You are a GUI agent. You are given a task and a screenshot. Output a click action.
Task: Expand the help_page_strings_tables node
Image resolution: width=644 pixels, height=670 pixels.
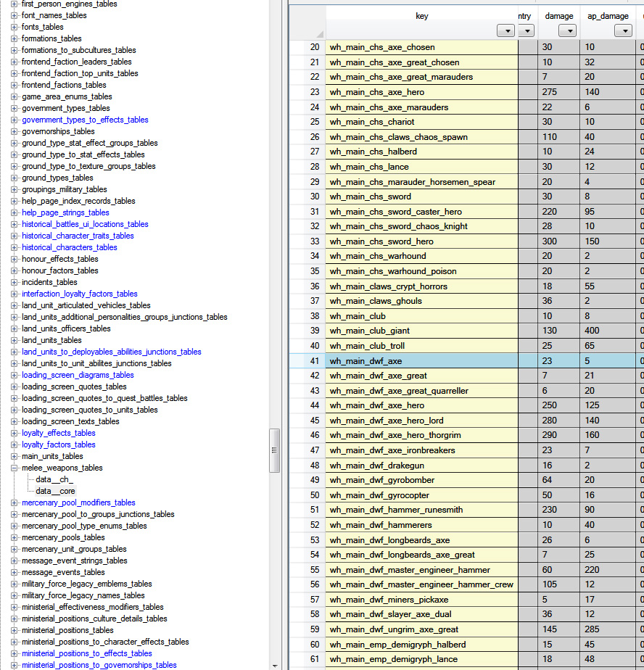(x=14, y=212)
